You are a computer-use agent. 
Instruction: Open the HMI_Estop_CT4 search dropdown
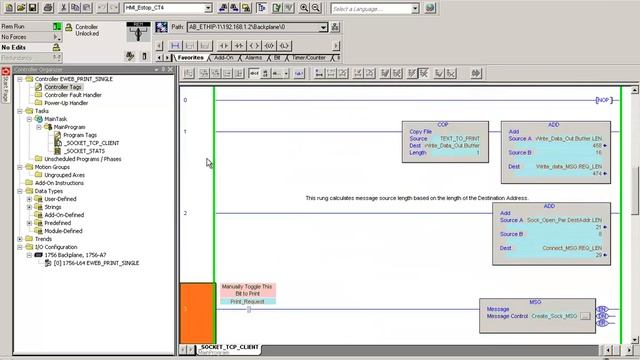point(208,8)
